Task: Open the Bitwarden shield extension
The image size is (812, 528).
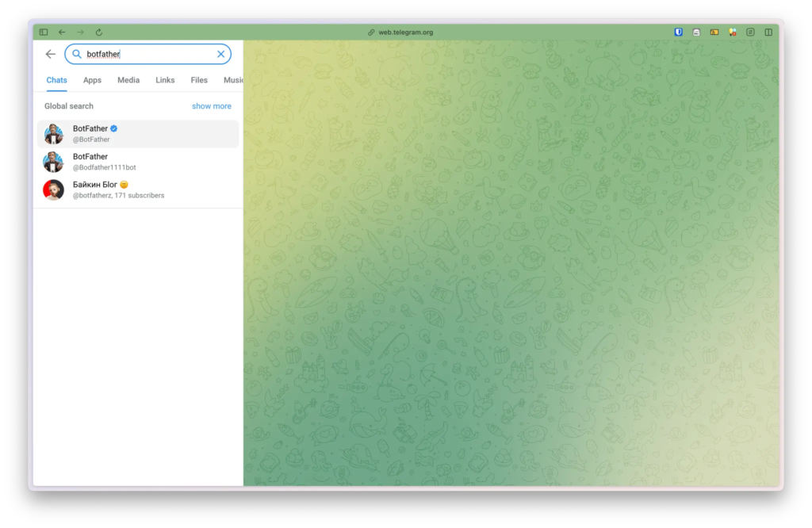Action: [679, 32]
